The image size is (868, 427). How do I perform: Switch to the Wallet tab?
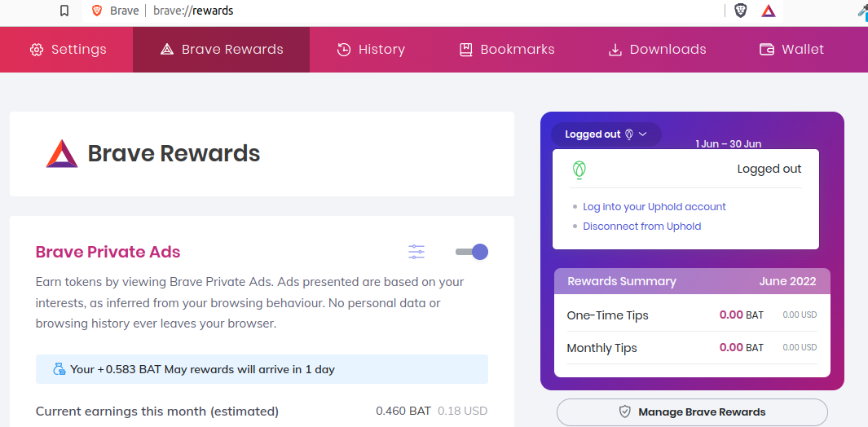[791, 49]
